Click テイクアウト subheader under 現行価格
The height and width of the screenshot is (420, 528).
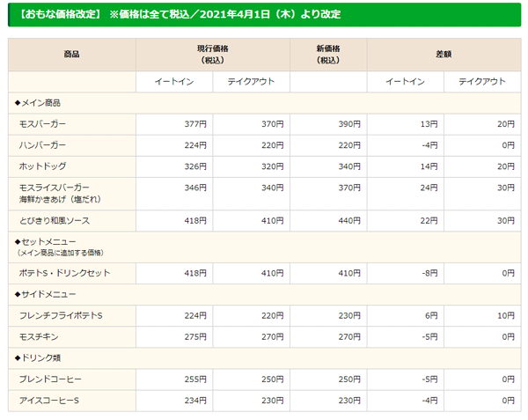point(251,82)
